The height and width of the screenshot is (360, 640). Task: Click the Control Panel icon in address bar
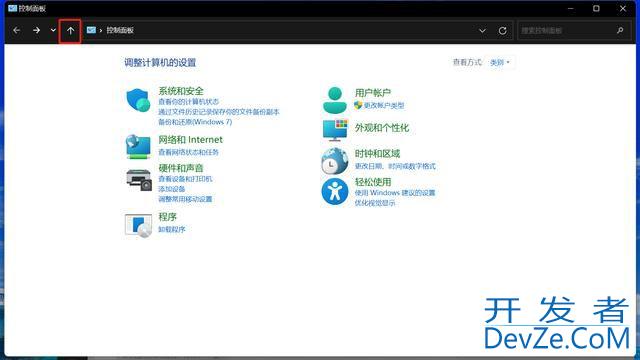coord(91,30)
